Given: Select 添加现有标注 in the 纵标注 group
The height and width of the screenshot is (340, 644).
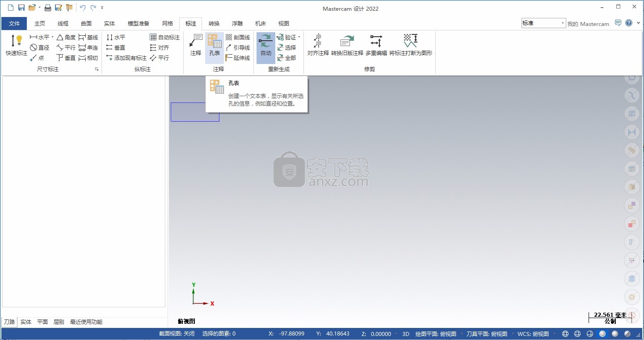Looking at the screenshot, I should click(x=126, y=58).
